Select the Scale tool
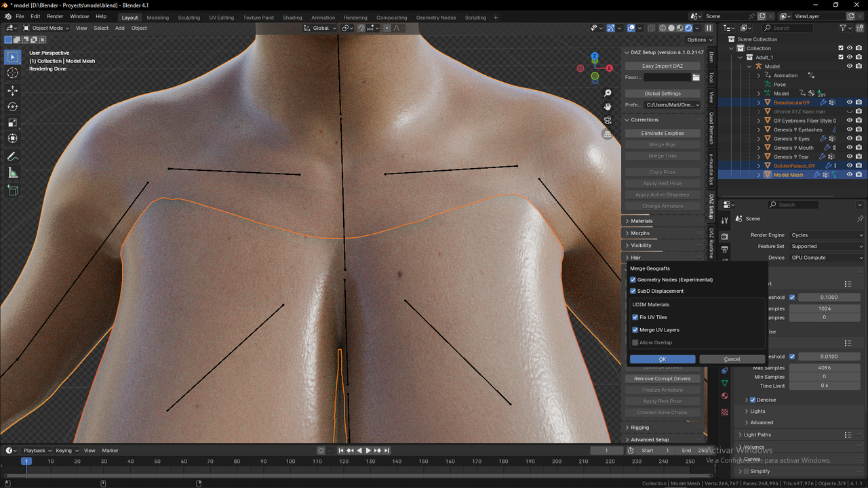 13,123
